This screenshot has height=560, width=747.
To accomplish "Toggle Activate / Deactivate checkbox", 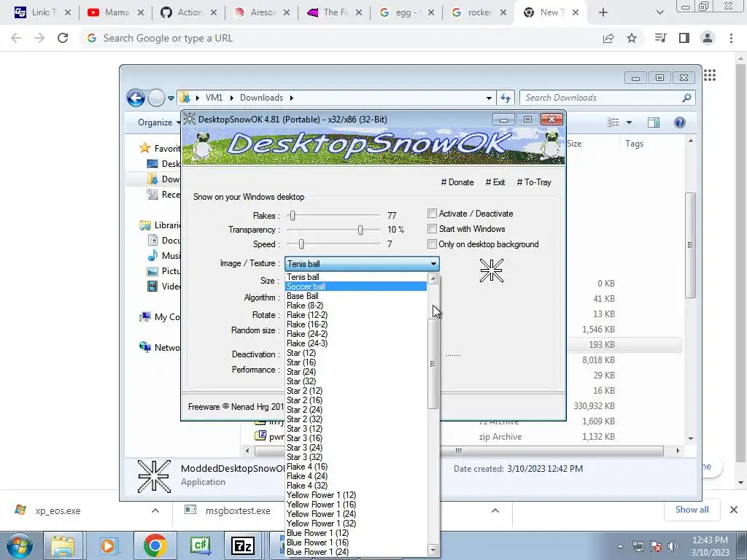I will pos(432,214).
